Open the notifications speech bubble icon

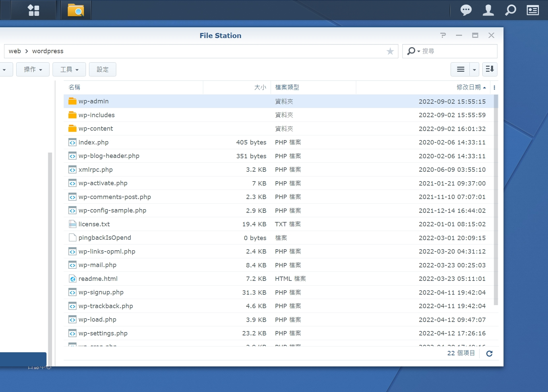[x=466, y=10]
